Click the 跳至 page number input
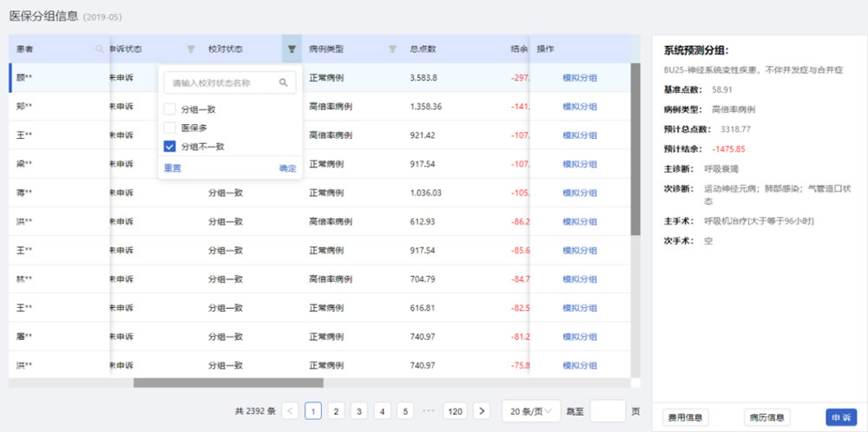This screenshot has width=868, height=432. (x=608, y=411)
